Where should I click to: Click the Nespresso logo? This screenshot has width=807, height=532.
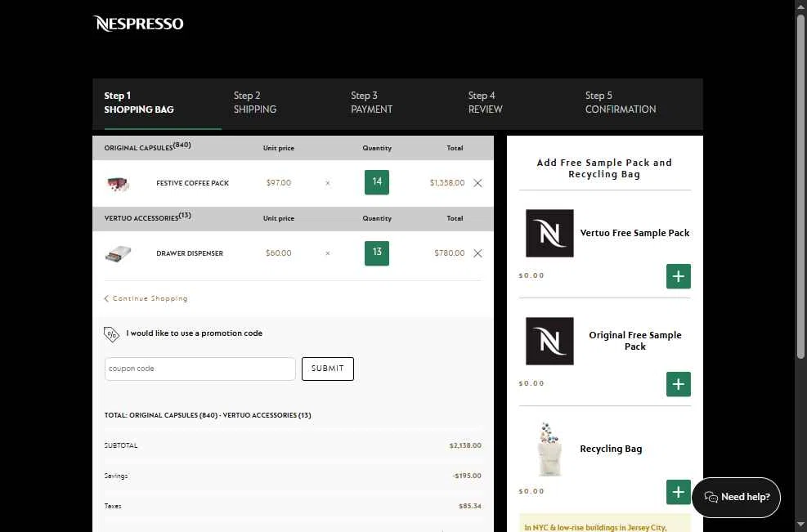[138, 24]
